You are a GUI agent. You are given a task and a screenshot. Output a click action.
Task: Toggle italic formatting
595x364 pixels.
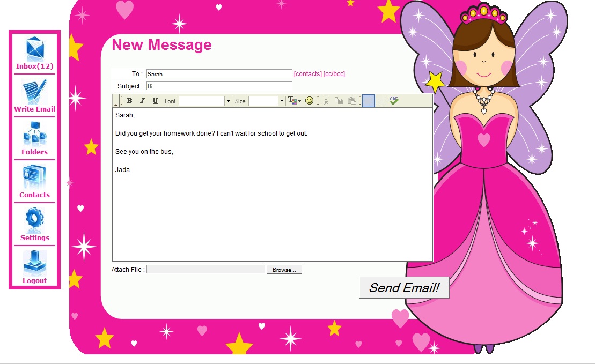(x=142, y=101)
